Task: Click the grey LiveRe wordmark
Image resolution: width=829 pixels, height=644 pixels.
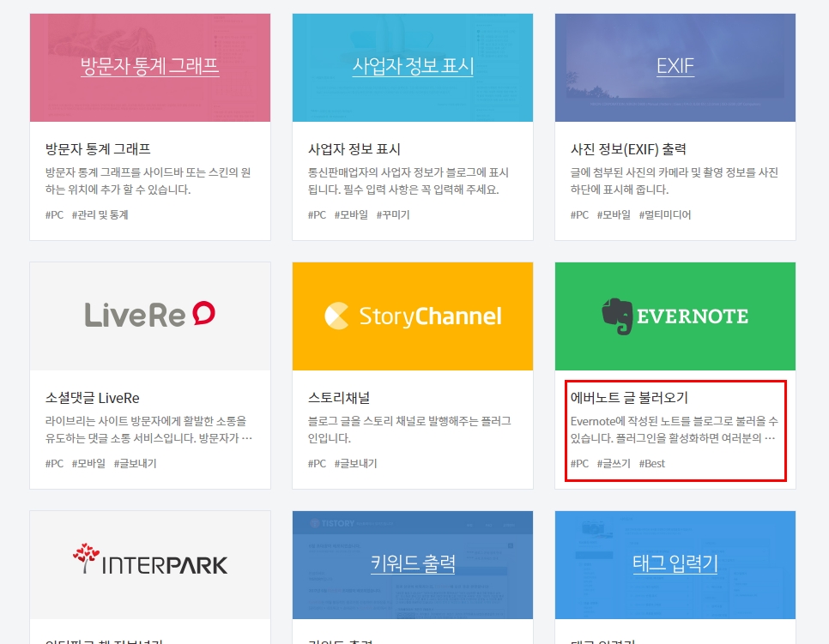Action: 135,315
